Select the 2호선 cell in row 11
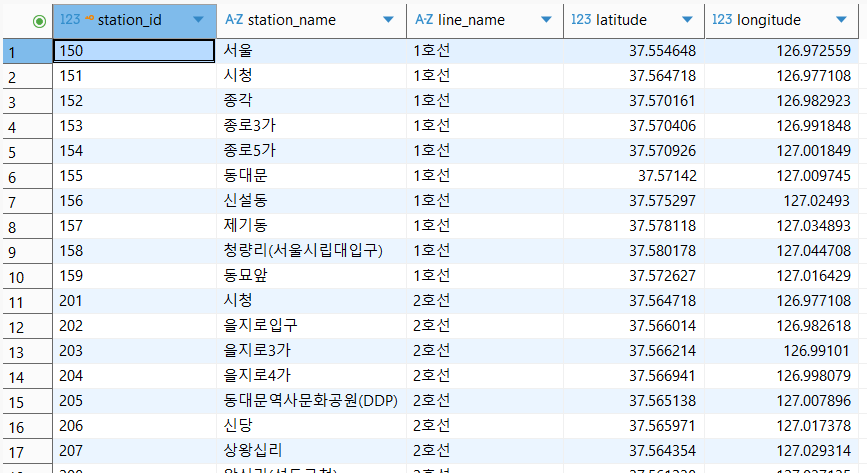This screenshot has width=867, height=473. 485,301
